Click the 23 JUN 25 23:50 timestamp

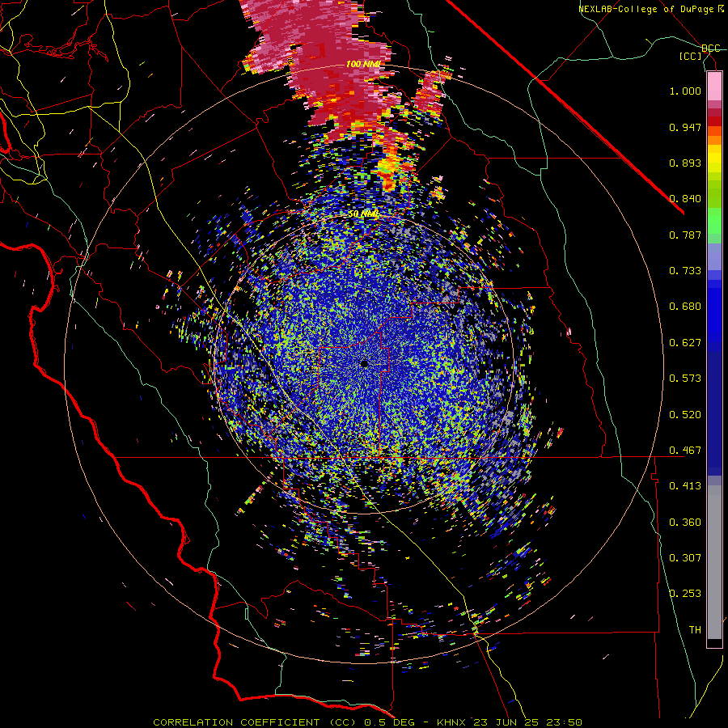pos(527,722)
